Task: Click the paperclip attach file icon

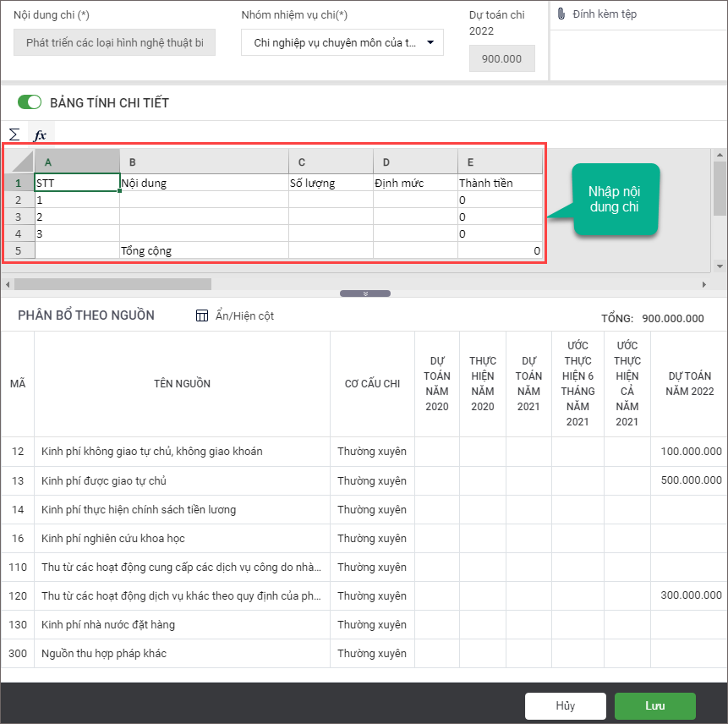Action: tap(561, 14)
